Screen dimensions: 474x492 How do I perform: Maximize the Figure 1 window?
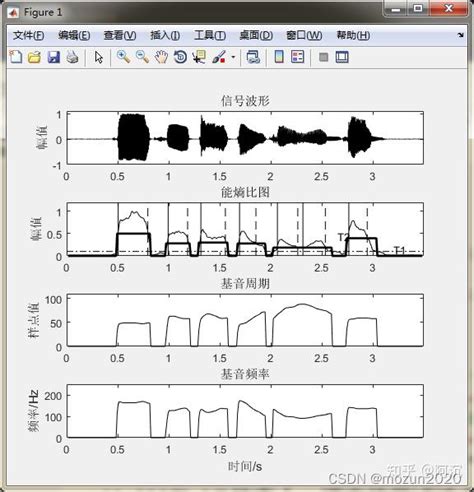pos(418,9)
